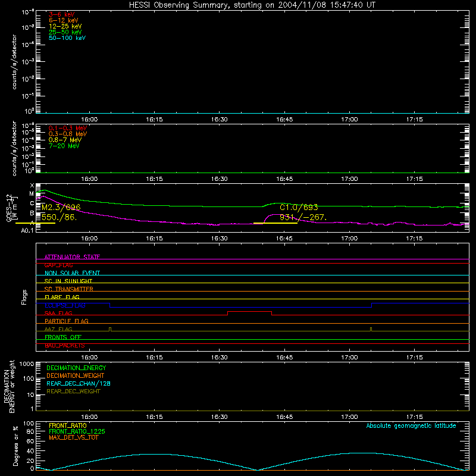This screenshot has width=476, height=476.
Task: Click the Degrees or % axis title
Action: (x=15, y=446)
